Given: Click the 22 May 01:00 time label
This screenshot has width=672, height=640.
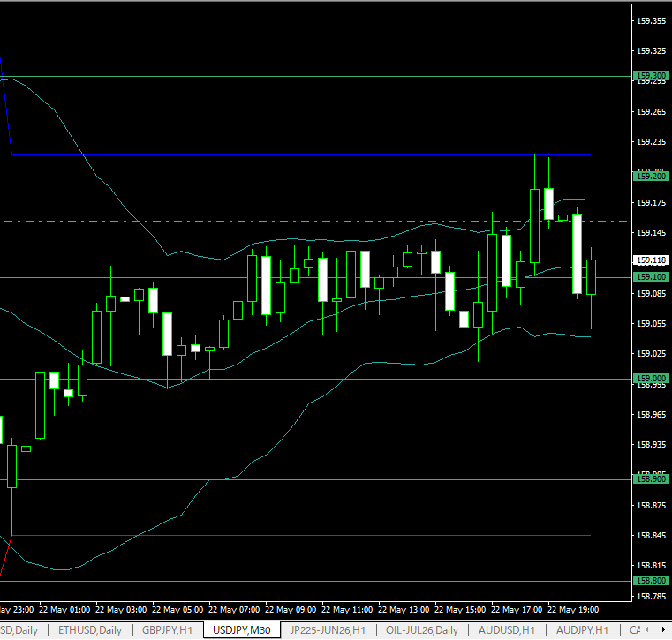Looking at the screenshot, I should click(64, 610).
